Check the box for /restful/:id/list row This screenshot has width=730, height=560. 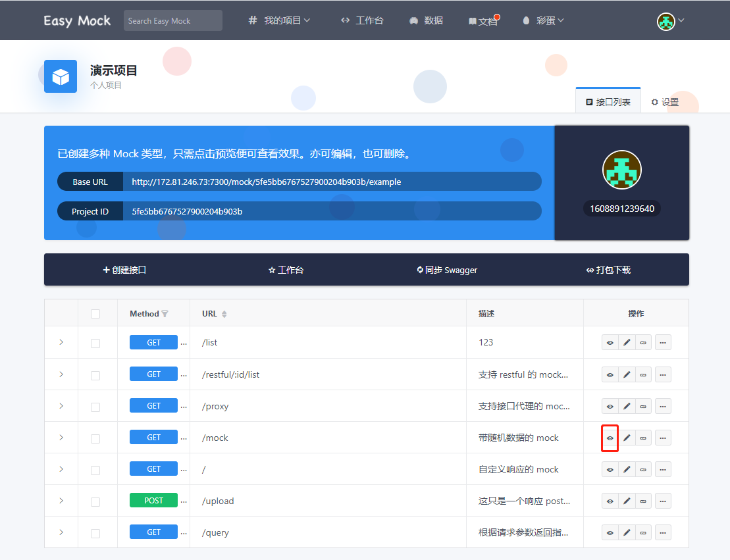pyautogui.click(x=95, y=376)
